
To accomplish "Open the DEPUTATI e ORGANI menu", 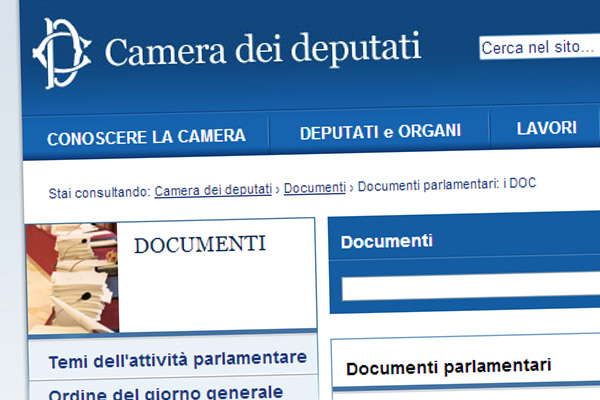I will 380,131.
